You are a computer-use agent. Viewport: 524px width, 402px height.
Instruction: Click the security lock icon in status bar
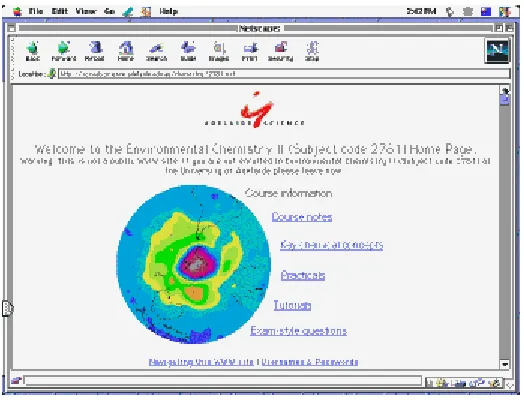point(16,381)
